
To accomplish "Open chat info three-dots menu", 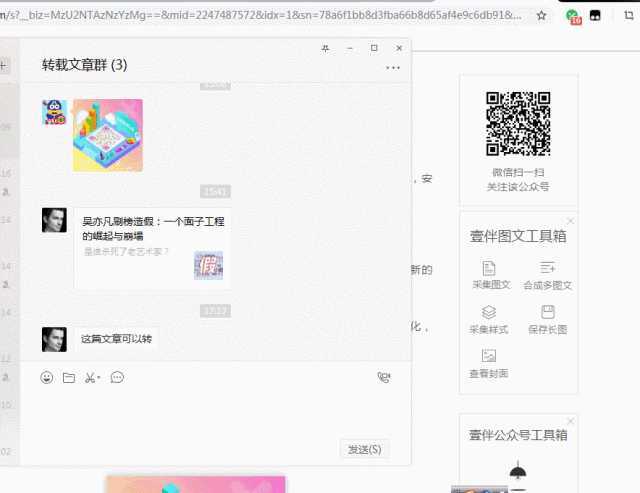I will click(x=393, y=68).
